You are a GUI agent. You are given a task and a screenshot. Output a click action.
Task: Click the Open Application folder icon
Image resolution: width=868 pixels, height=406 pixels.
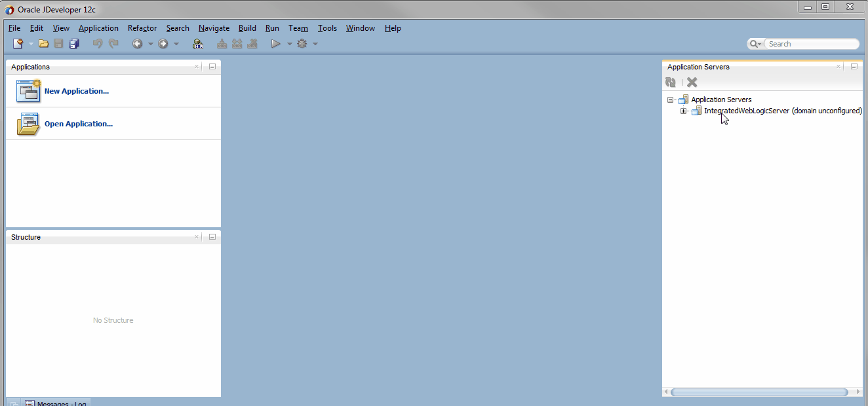click(x=28, y=124)
